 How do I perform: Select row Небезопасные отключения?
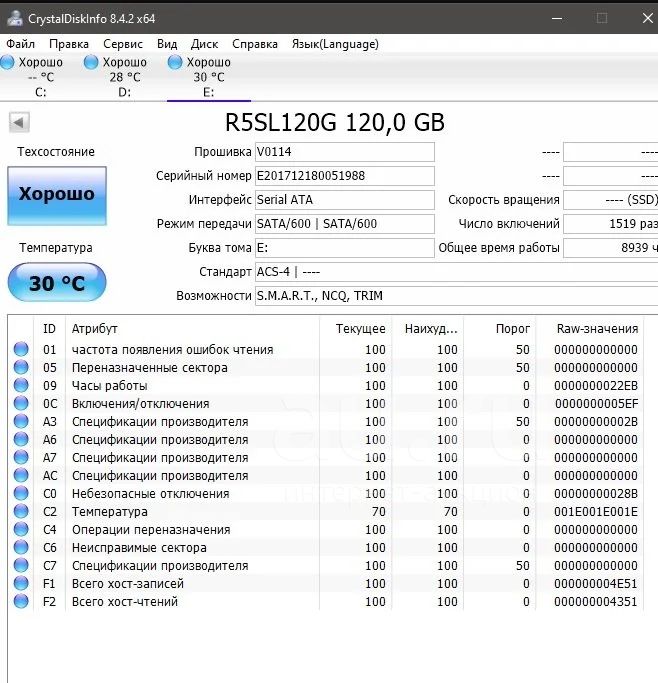(x=326, y=493)
